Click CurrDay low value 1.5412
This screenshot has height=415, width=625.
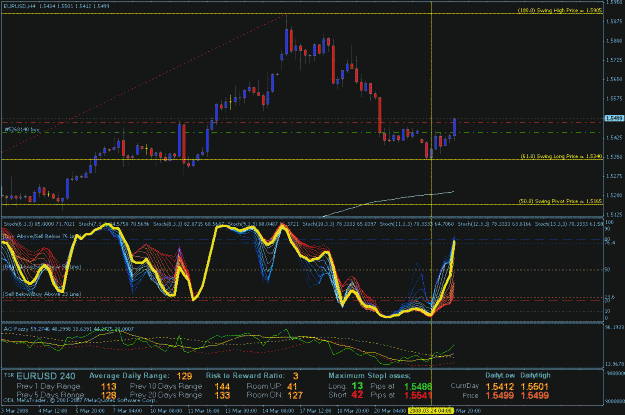(500, 387)
